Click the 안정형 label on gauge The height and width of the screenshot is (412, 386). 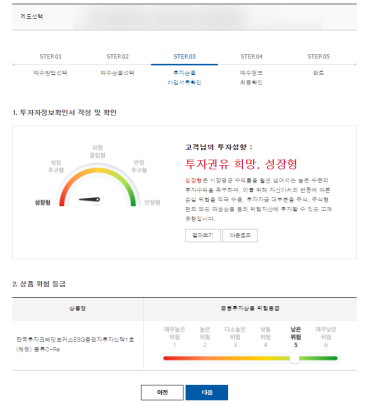[x=152, y=202]
